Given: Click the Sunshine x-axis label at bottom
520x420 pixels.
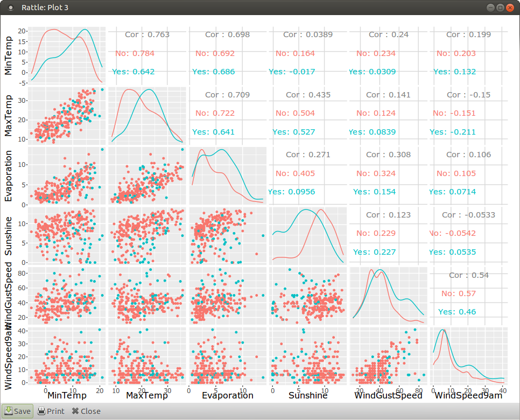Looking at the screenshot, I should 308,395.
